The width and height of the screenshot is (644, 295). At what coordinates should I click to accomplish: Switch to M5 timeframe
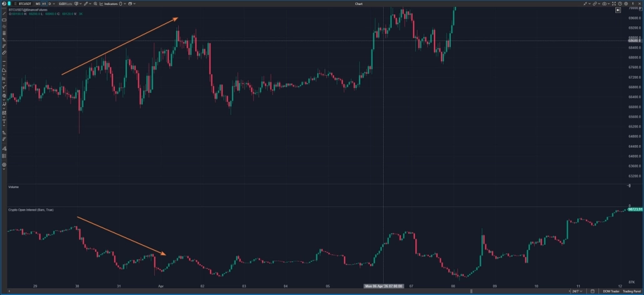click(x=38, y=4)
